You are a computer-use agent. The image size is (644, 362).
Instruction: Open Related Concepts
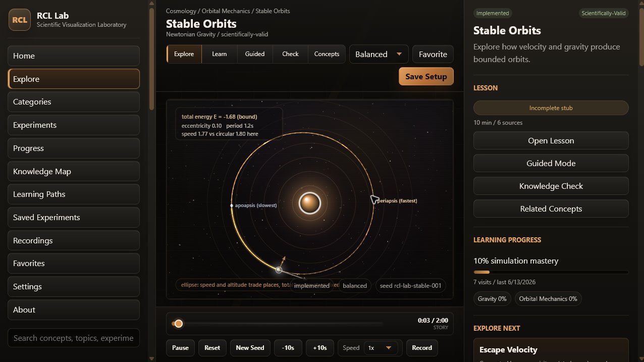click(x=551, y=209)
